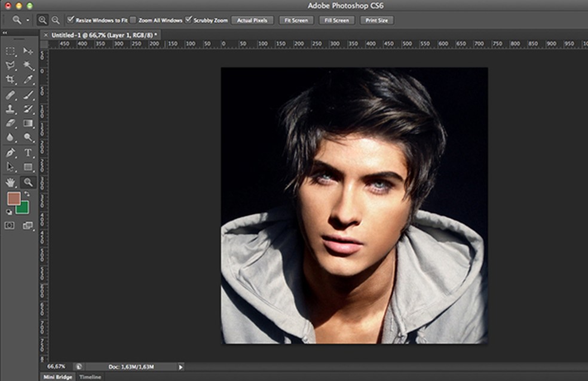588x381 pixels.
Task: Click the Zoom In magnifier option
Action: click(x=42, y=20)
